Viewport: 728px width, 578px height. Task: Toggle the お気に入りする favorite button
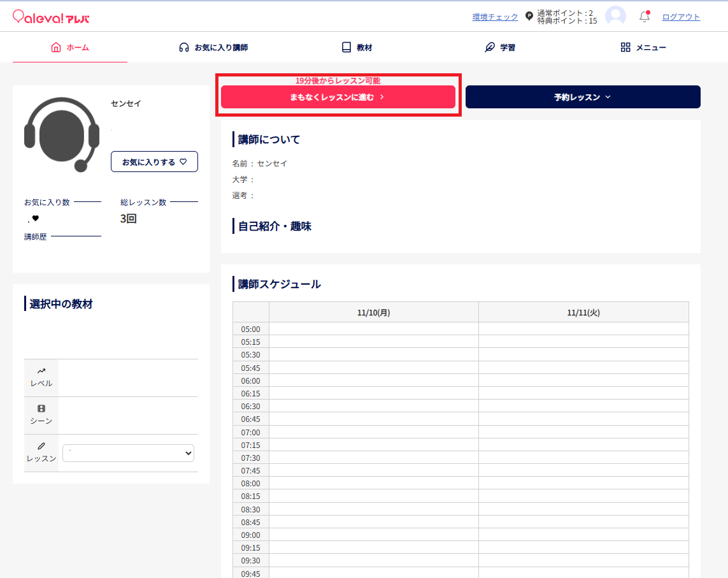tap(154, 162)
